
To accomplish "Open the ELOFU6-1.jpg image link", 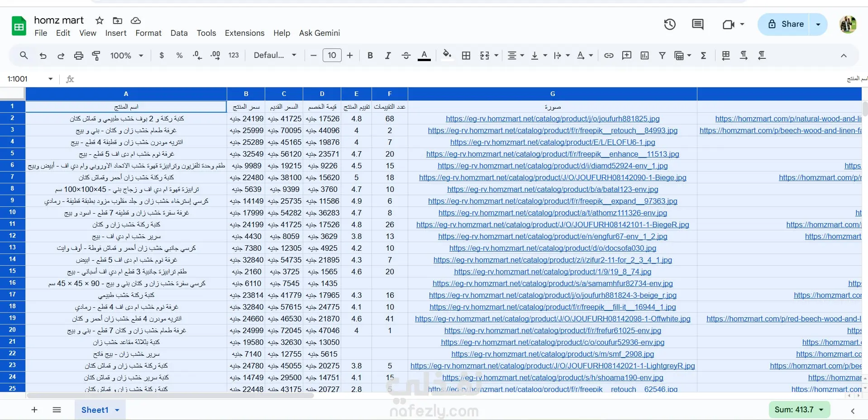I will 553,142.
